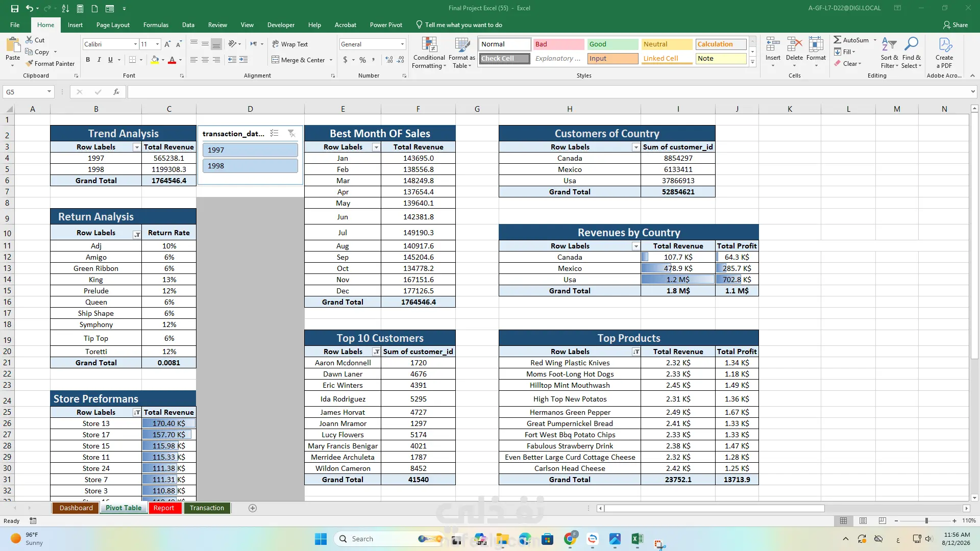Toggle Bold formatting
The image size is (980, 551).
coord(88,60)
